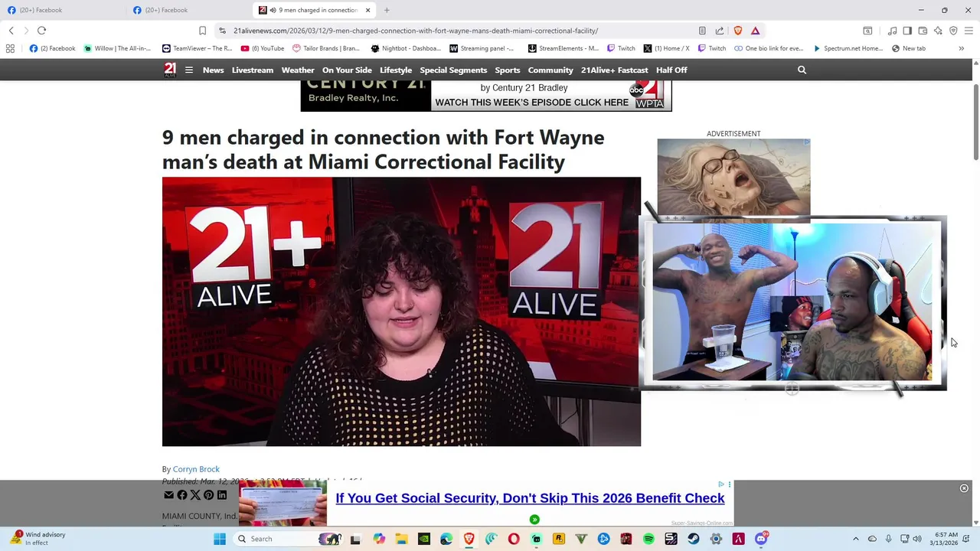Switch to the first Facebook tab
Image resolution: width=980 pixels, height=551 pixels.
click(61, 10)
